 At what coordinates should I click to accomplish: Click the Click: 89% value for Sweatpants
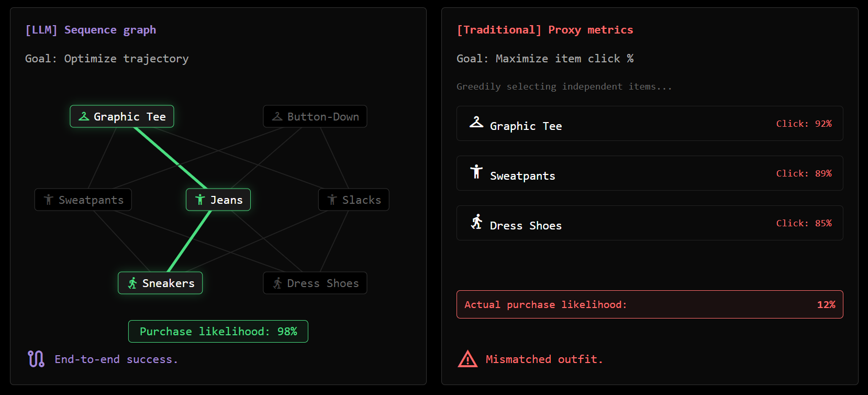tap(804, 173)
